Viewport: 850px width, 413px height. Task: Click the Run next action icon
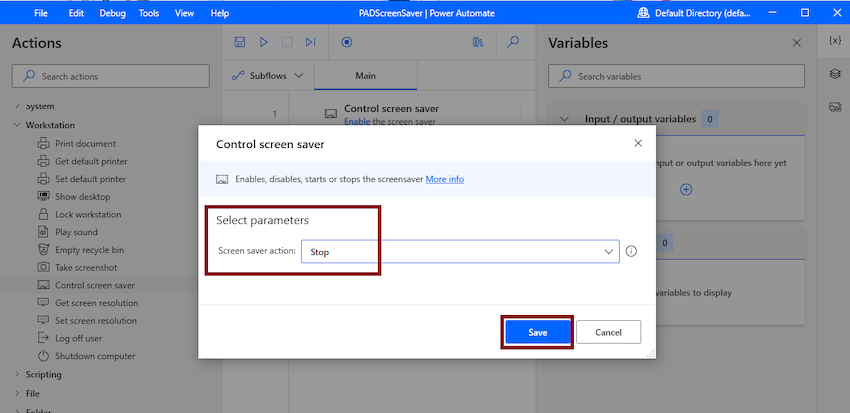pos(310,42)
